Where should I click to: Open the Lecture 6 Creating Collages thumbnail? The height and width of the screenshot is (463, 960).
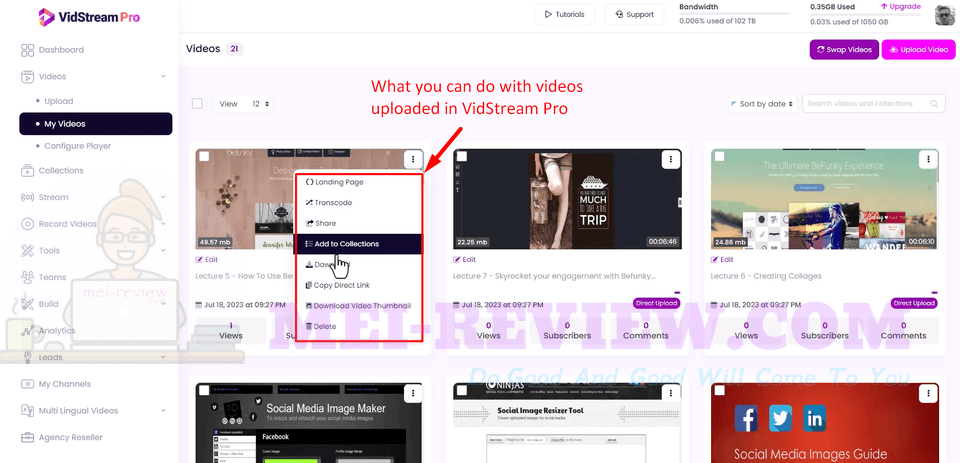click(825, 199)
